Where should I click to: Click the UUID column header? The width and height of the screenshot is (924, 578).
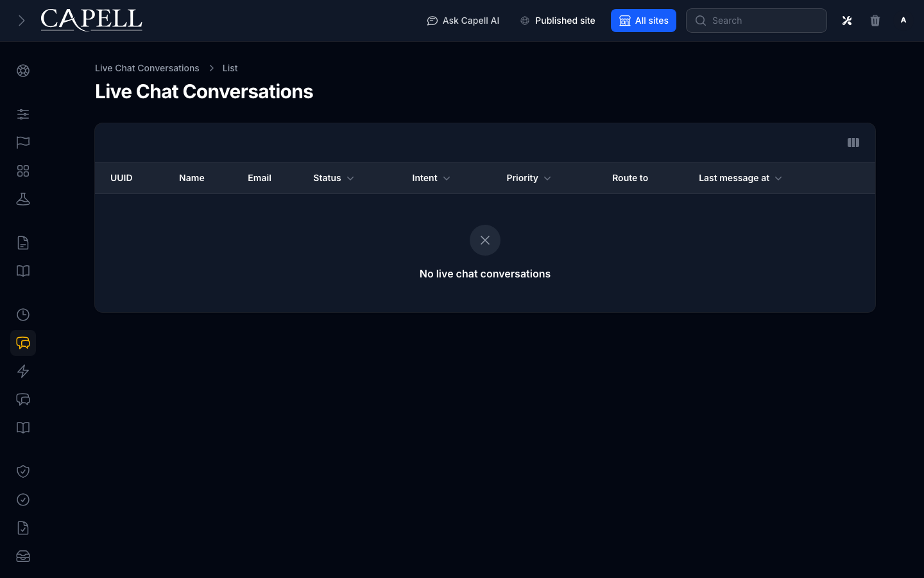[x=121, y=178]
